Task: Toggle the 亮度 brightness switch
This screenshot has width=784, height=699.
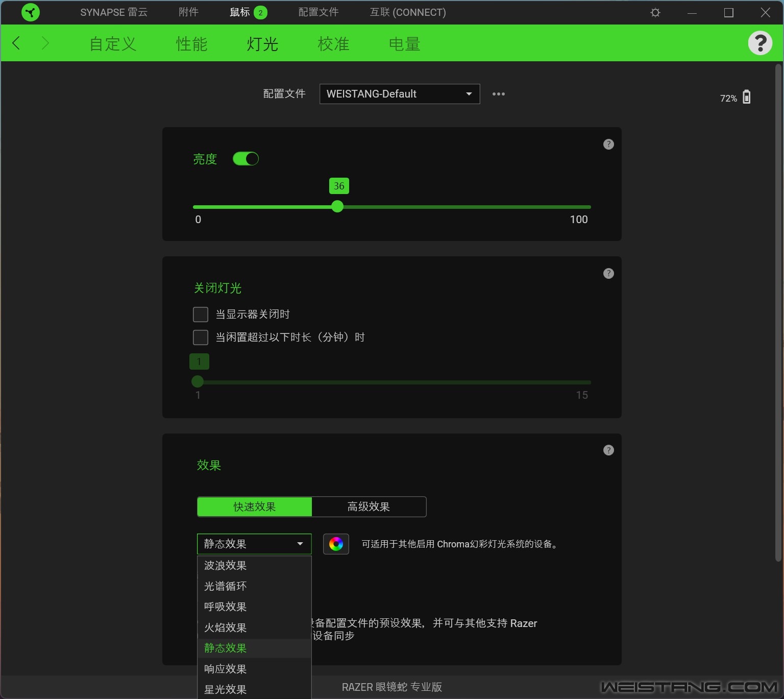Action: [x=246, y=159]
